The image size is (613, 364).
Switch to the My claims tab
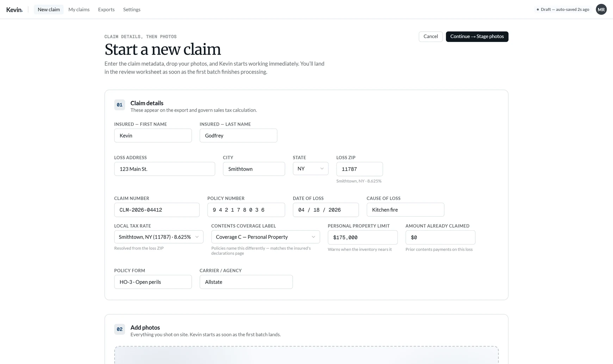point(79,10)
